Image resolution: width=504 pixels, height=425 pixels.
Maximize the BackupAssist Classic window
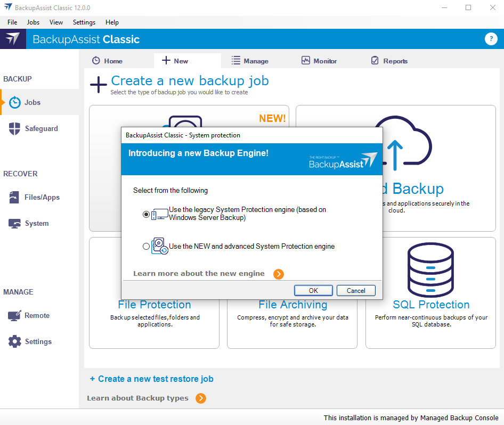pos(468,7)
